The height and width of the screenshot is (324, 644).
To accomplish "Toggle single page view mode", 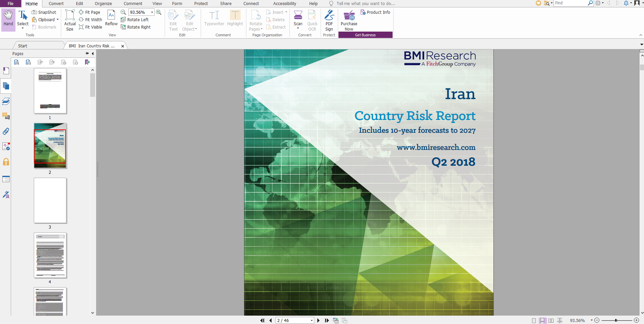I will point(534,321).
